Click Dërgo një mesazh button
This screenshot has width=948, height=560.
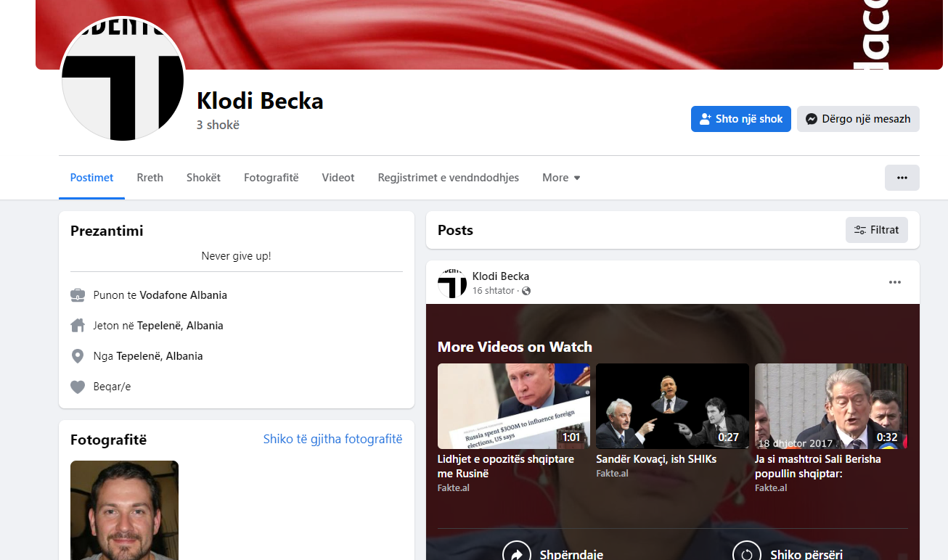(x=857, y=119)
